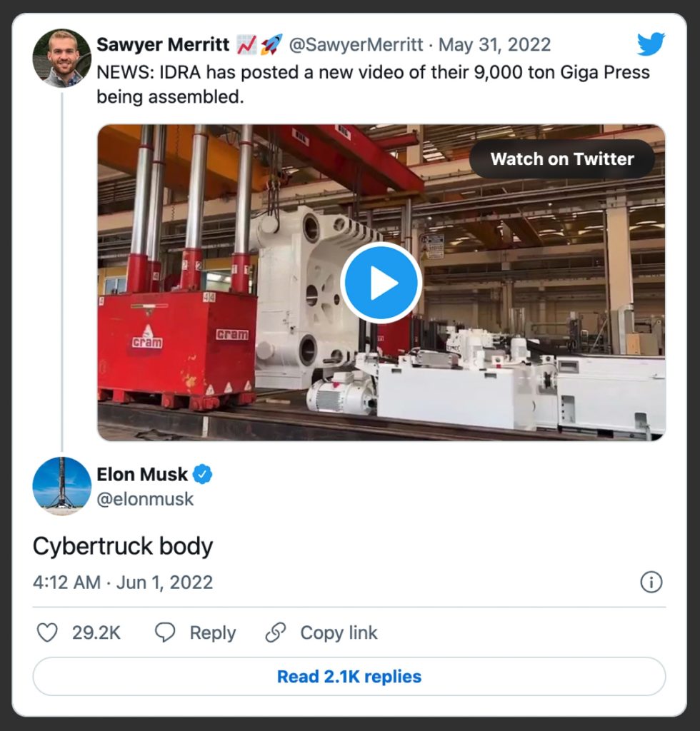This screenshot has height=731, width=700.
Task: Click the speech bubble reply icon
Action: point(166,632)
